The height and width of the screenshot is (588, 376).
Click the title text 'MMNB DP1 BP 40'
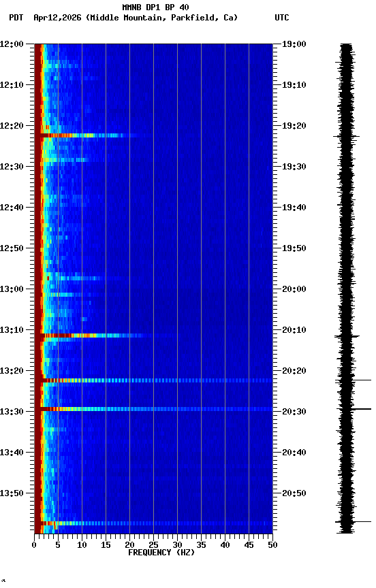pos(155,7)
